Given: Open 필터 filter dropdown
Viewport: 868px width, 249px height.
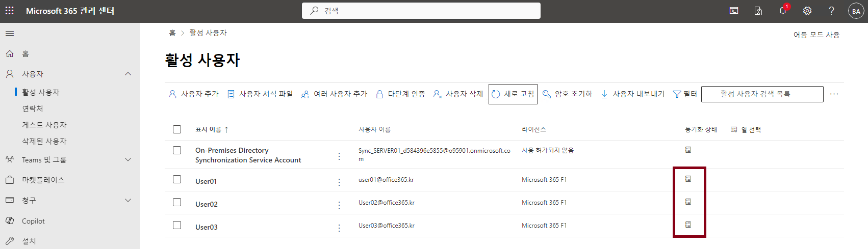Looking at the screenshot, I should (685, 94).
